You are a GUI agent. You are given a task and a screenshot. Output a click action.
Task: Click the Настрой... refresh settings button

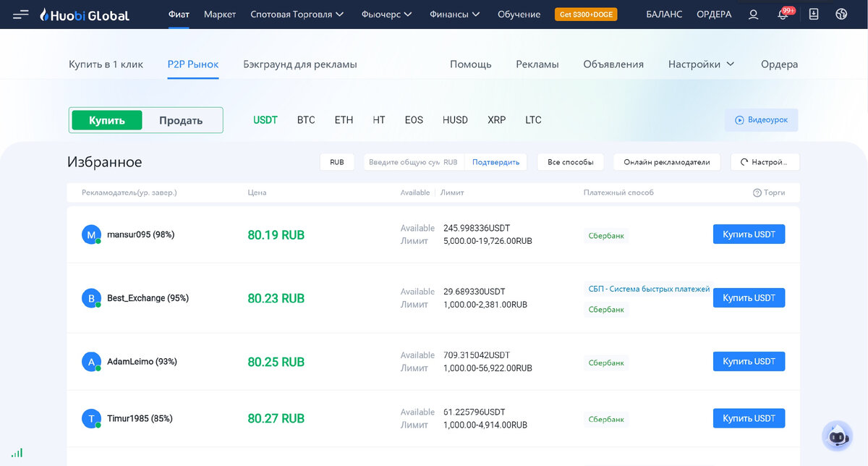[765, 162]
